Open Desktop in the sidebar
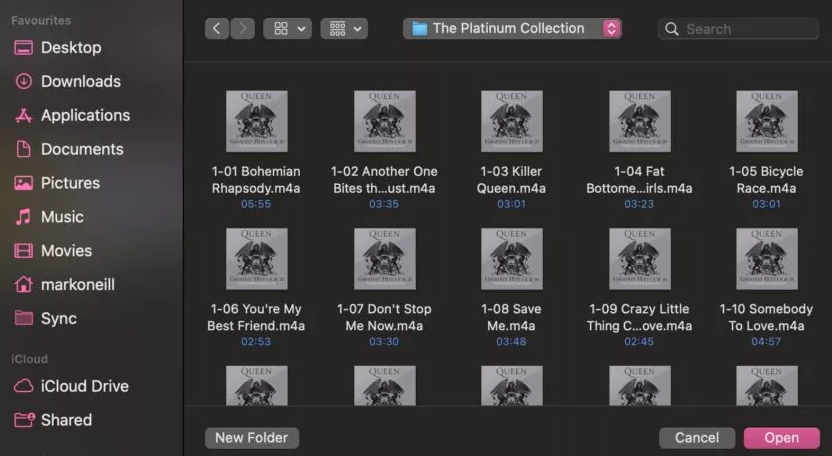 [71, 48]
